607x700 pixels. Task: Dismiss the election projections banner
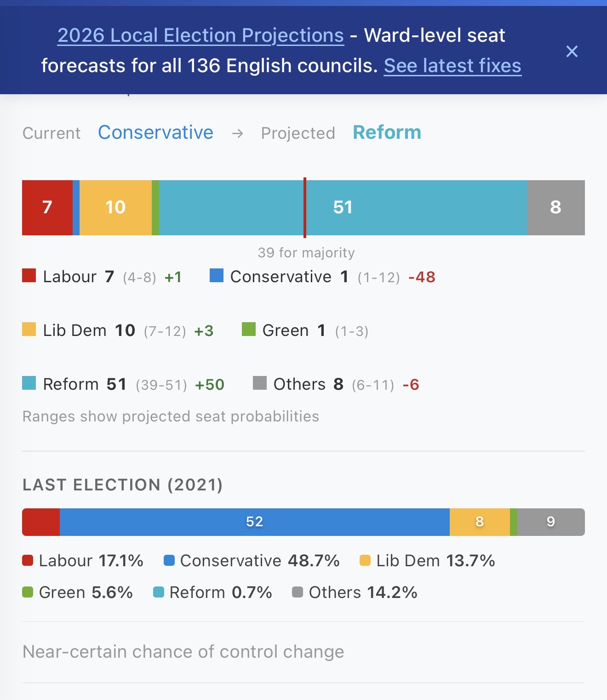click(x=572, y=51)
